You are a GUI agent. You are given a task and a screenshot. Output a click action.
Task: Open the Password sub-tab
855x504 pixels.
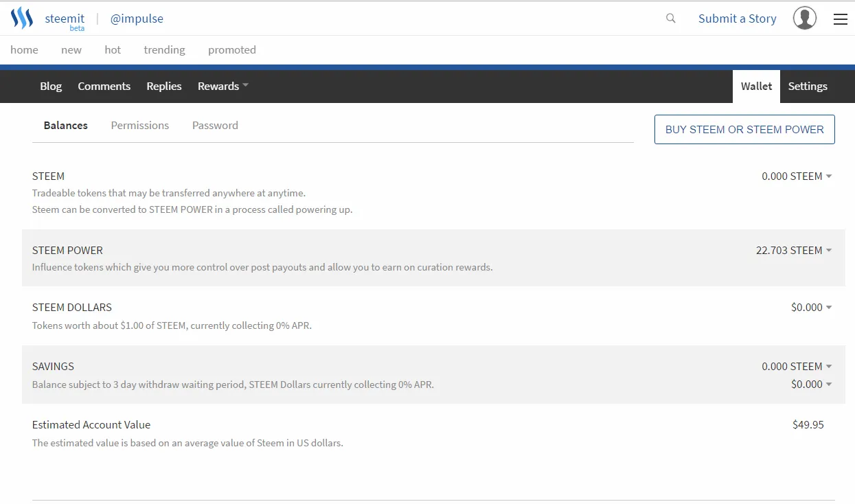click(x=215, y=125)
